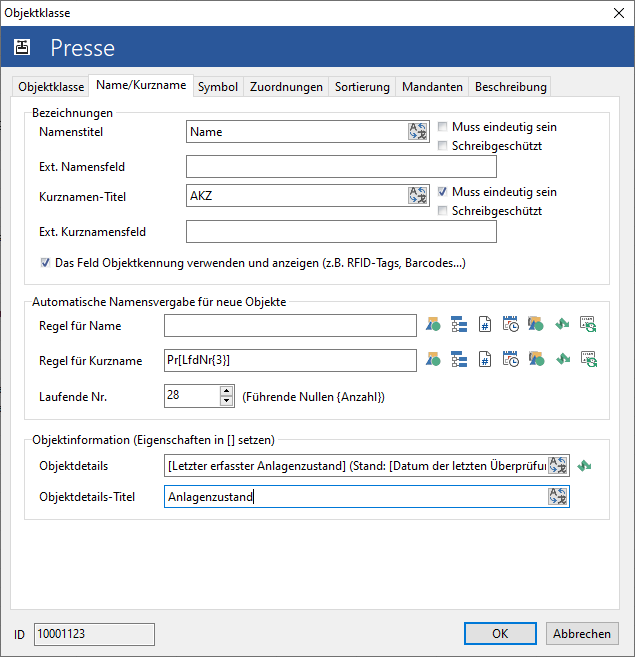Click the ID field showing 10001123
The width and height of the screenshot is (635, 657).
[94, 634]
